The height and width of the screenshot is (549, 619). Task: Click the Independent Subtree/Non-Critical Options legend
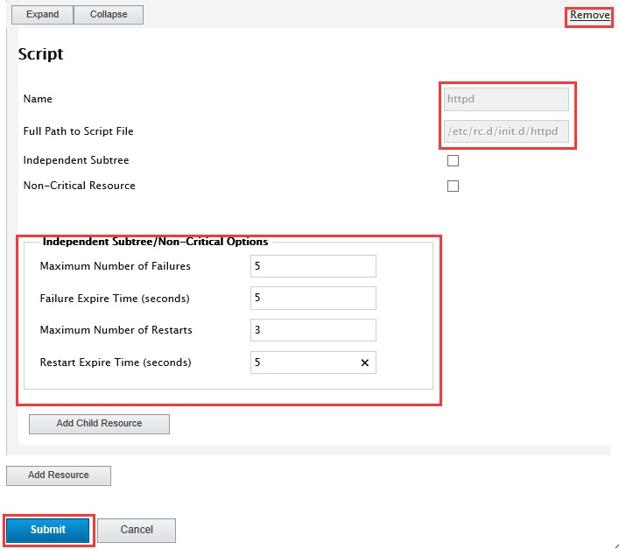point(155,242)
